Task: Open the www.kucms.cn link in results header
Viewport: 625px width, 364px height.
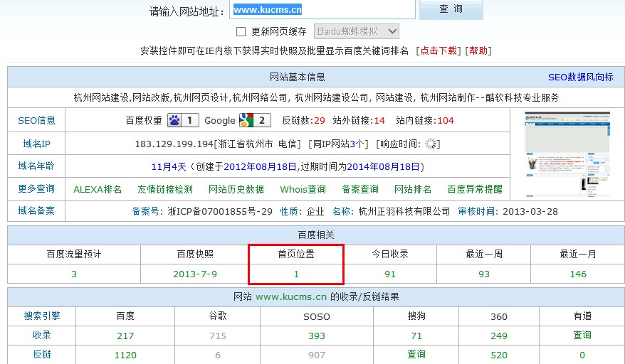Action: (291, 296)
